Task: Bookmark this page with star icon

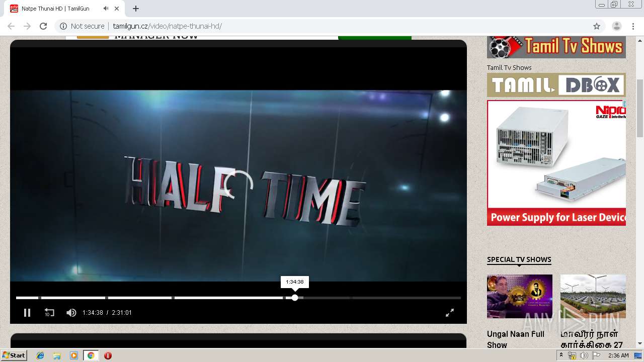Action: (x=597, y=26)
